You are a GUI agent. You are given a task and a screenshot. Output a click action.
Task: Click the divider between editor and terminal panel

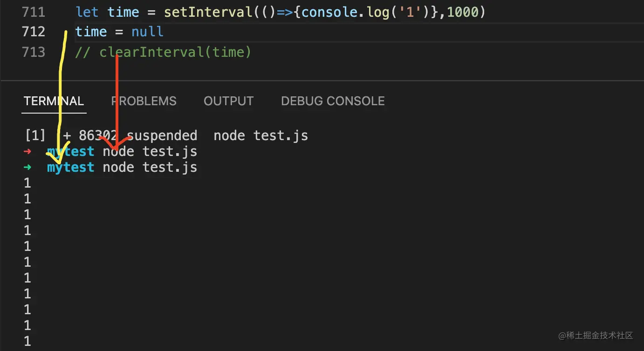[x=322, y=81]
